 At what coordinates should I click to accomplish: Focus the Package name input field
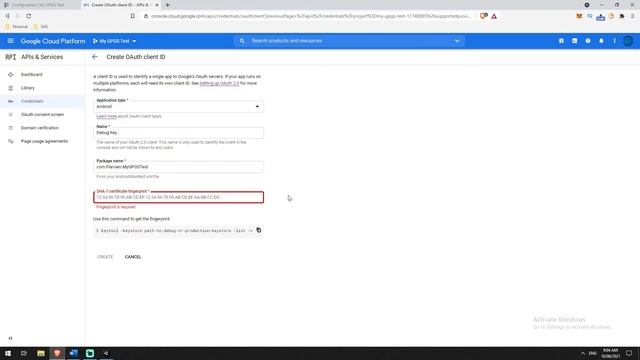[x=178, y=167]
